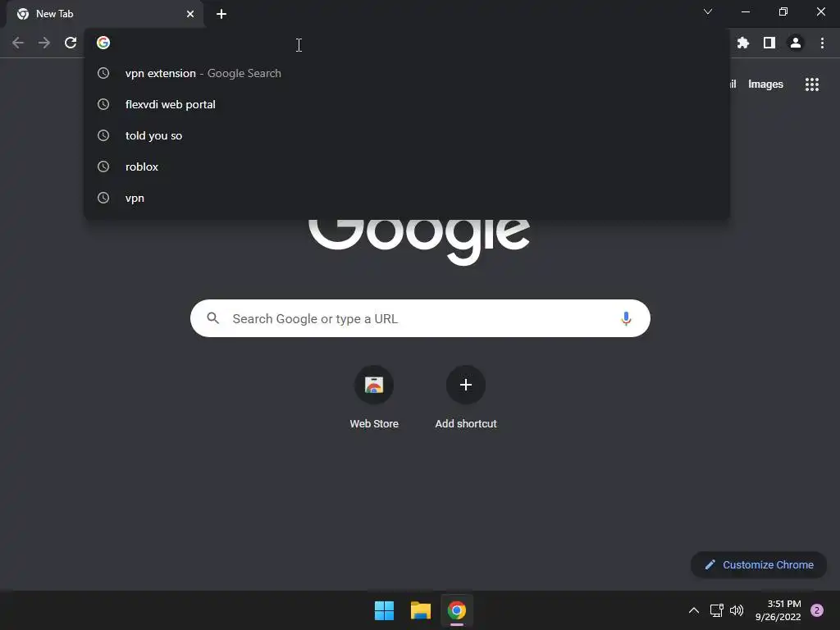Open the Web Store shortcut
The image size is (840, 630).
pos(374,398)
